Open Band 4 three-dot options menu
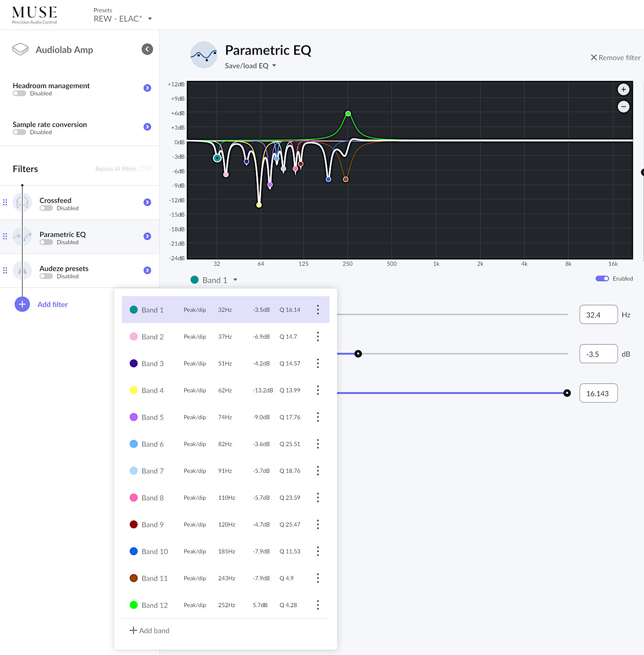Image resolution: width=644 pixels, height=655 pixels. (x=318, y=391)
